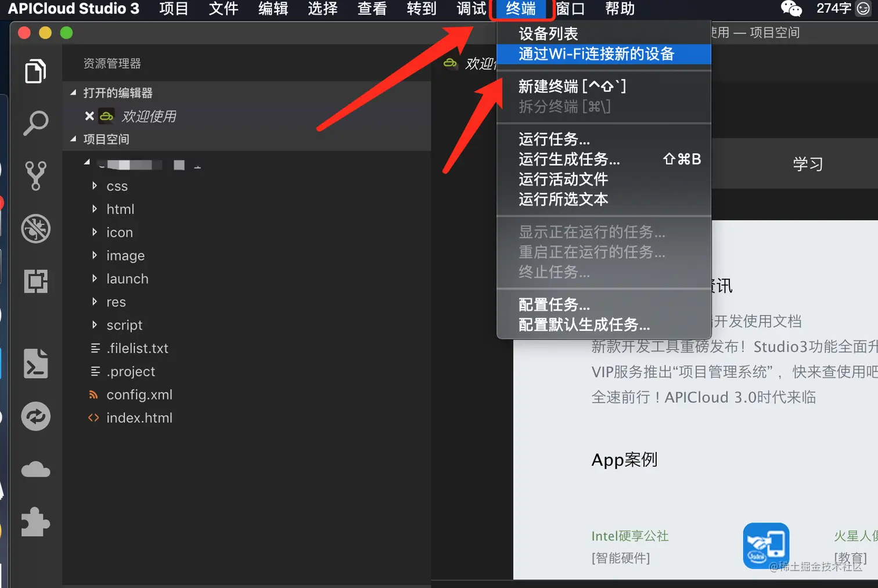Open the 选择 menu
Screen dimensions: 878x588
[323, 9]
